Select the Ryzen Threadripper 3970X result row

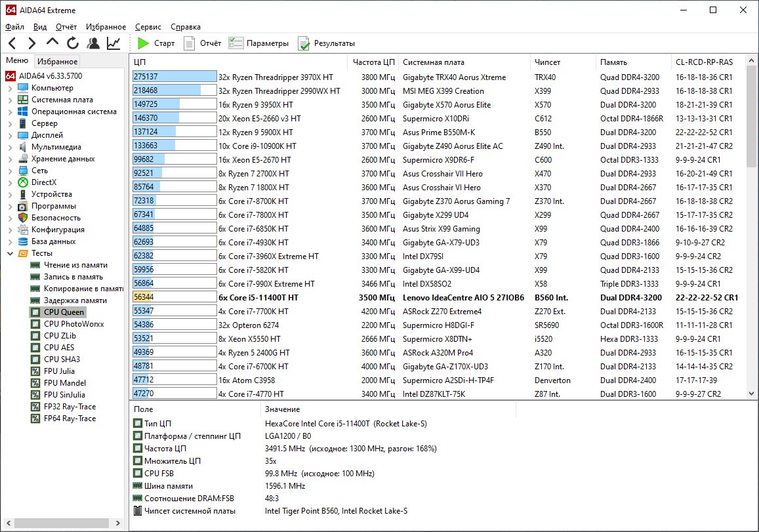coord(438,77)
